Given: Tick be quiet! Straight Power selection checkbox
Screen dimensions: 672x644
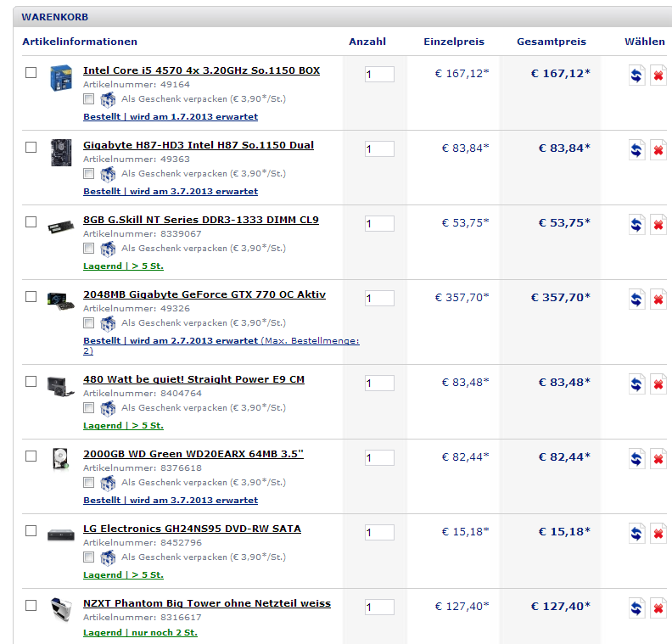Looking at the screenshot, I should [x=31, y=381].
